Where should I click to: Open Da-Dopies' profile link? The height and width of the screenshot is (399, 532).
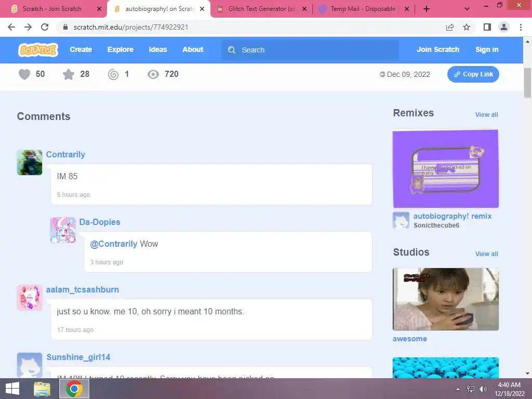pos(100,222)
